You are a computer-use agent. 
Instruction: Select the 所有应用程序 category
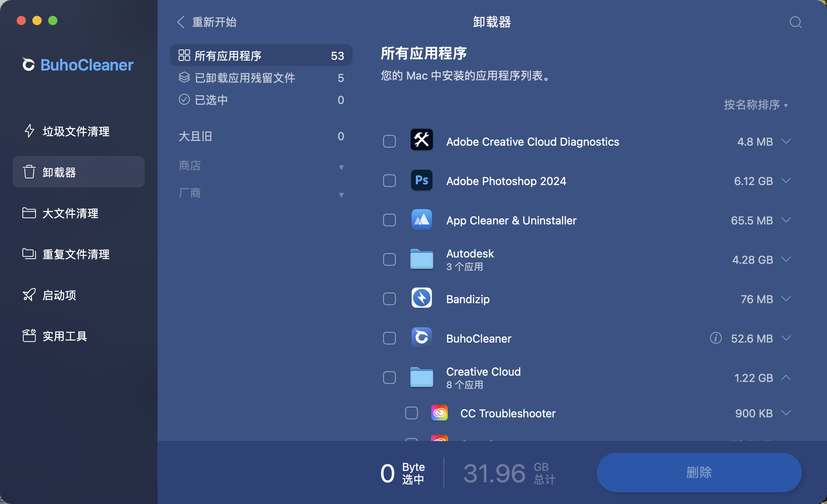(261, 56)
